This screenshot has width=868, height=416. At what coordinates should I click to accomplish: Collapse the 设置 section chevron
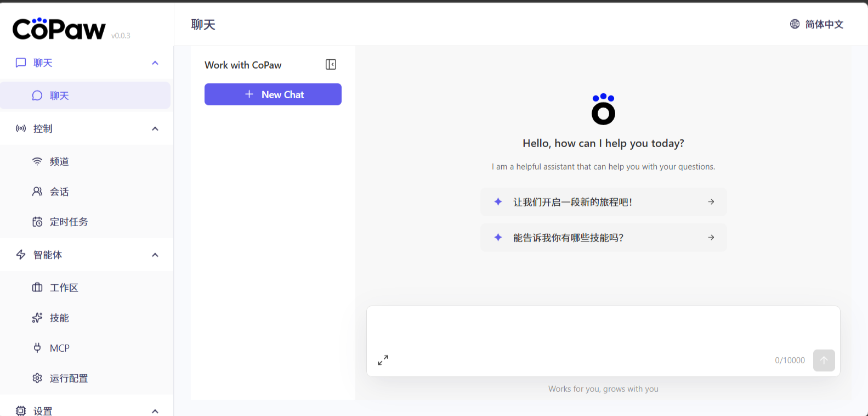pyautogui.click(x=155, y=411)
